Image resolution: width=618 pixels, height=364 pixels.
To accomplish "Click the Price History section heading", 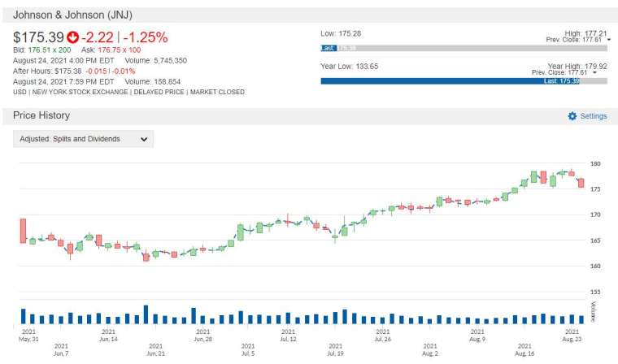I will (x=41, y=115).
